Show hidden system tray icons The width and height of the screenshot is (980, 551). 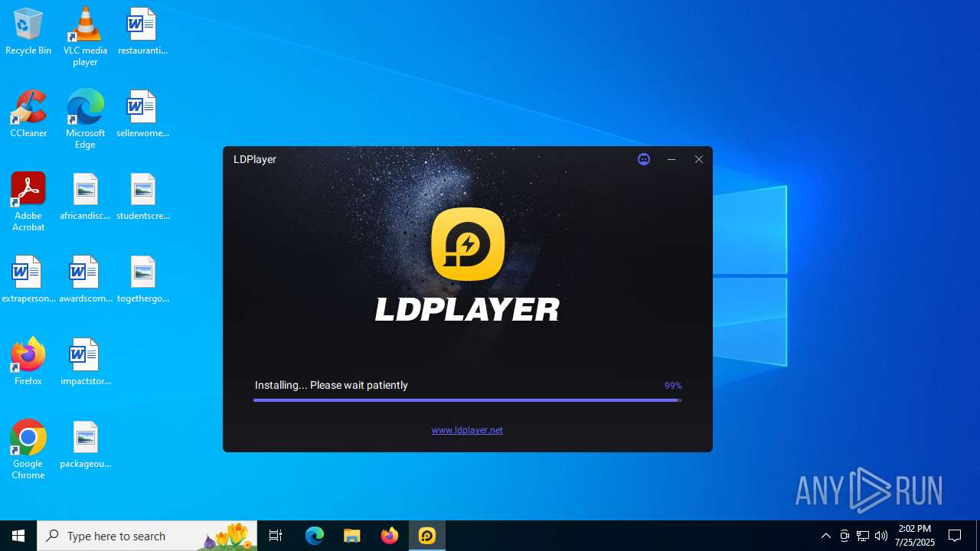tap(825, 536)
